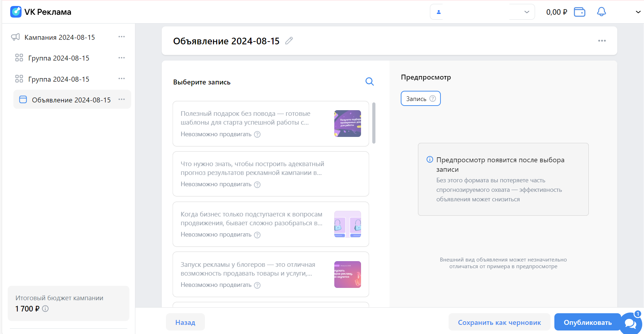The width and height of the screenshot is (644, 334).
Task: Click the user avatar icon in account selector
Action: [439, 12]
